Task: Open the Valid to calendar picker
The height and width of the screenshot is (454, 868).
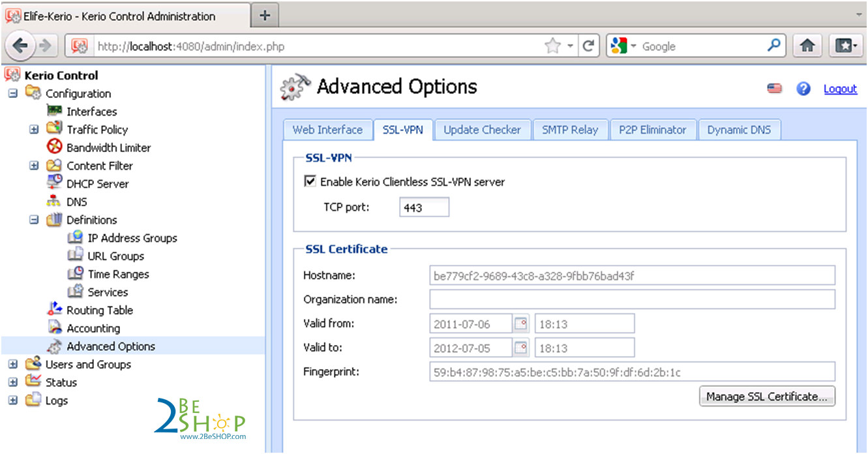Action: [x=521, y=348]
